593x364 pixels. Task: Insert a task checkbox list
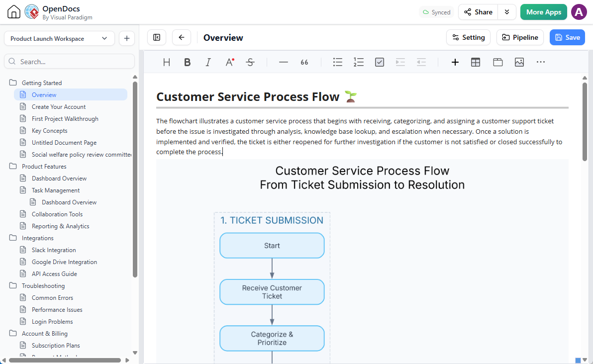tap(379, 62)
